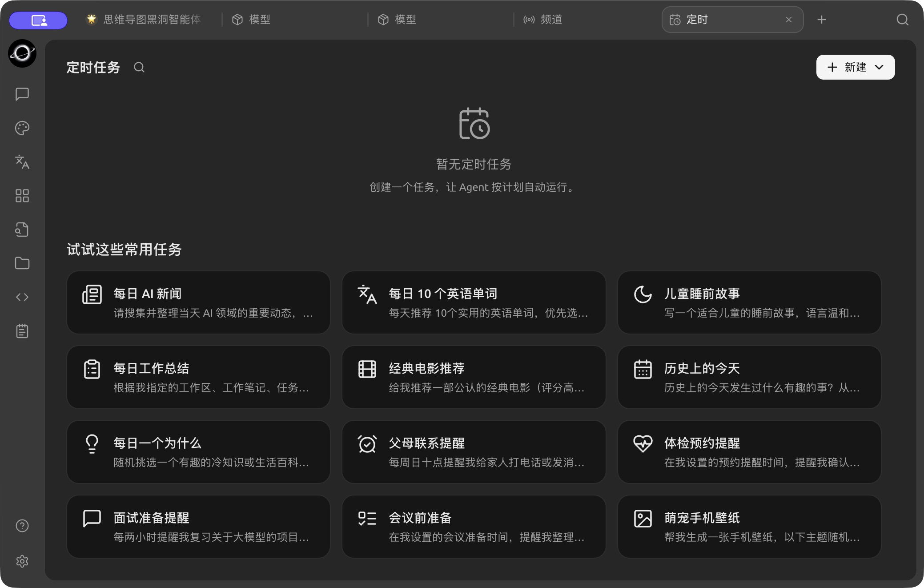This screenshot has width=924, height=588.
Task: Open the folder icon in sidebar
Action: pyautogui.click(x=22, y=263)
